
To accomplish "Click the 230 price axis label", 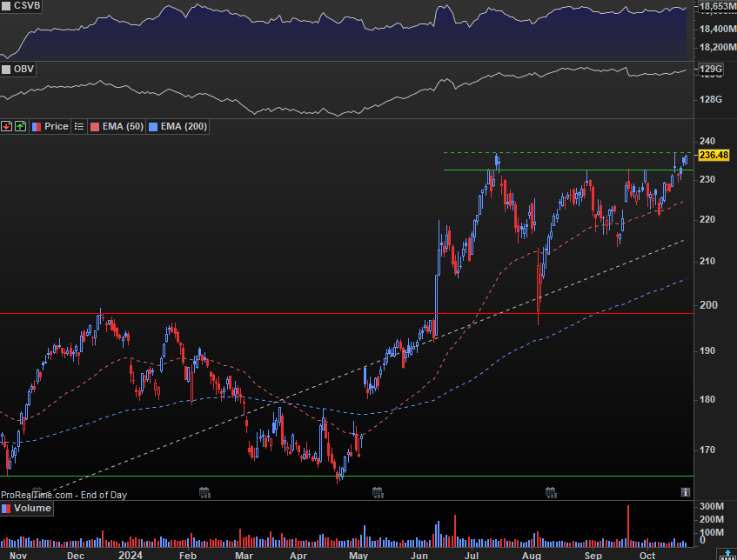I will coord(707,179).
